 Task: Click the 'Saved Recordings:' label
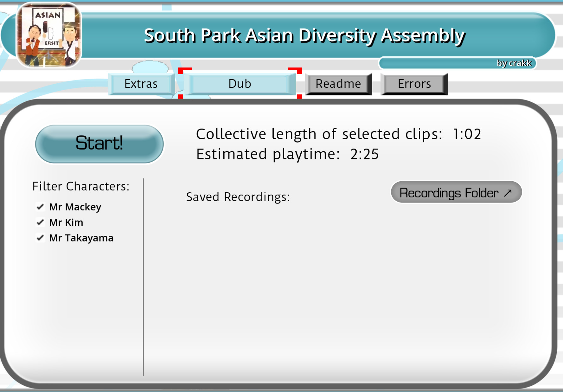[238, 197]
